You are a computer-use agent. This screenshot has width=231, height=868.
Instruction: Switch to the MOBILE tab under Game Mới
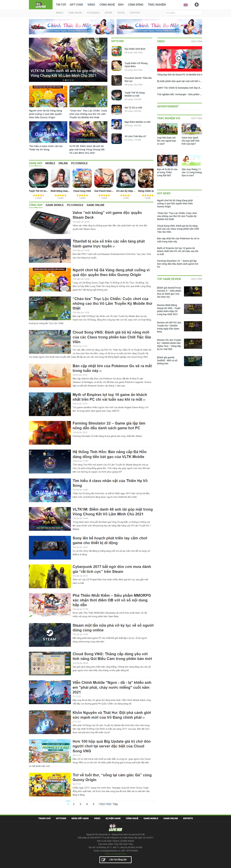click(50, 163)
